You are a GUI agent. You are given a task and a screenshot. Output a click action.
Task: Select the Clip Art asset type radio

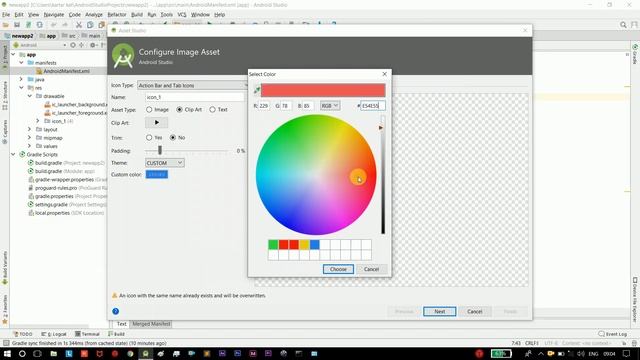pos(179,109)
